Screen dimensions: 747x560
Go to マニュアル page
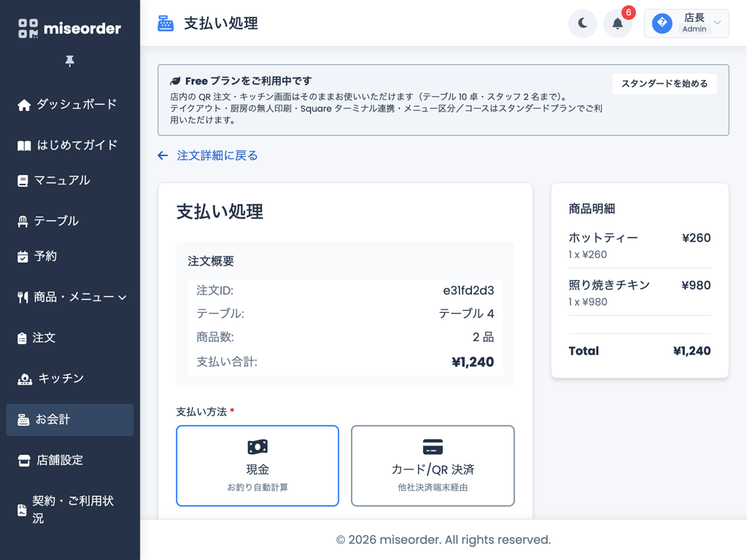(69, 181)
